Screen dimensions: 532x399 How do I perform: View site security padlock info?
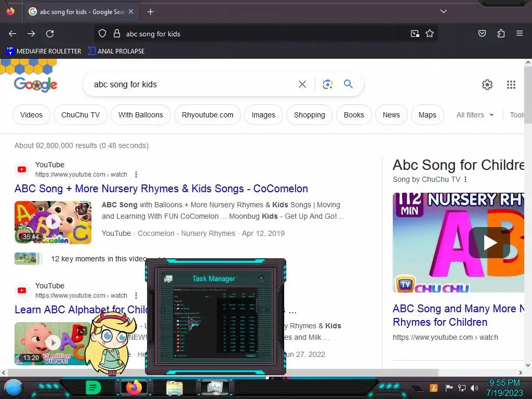click(x=117, y=34)
